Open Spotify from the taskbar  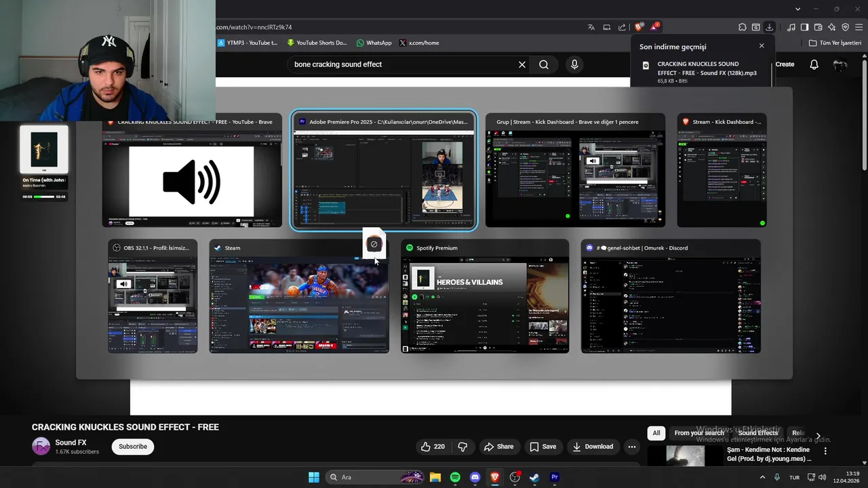pos(455,477)
